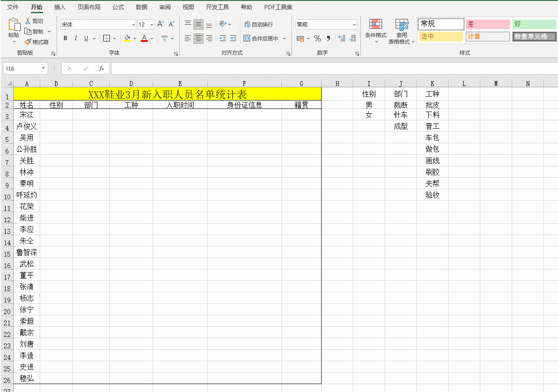Open the Font group dialog launcher
This screenshot has height=392, width=558.
(x=176, y=54)
